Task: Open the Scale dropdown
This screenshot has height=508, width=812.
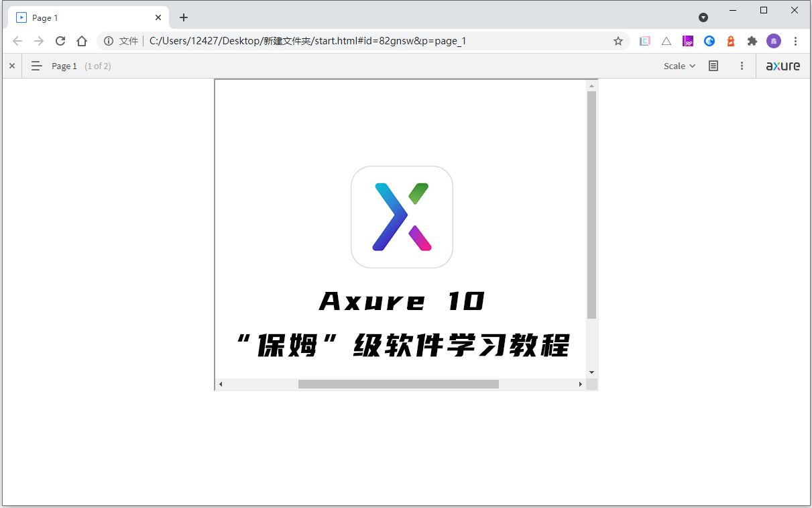Action: click(680, 66)
